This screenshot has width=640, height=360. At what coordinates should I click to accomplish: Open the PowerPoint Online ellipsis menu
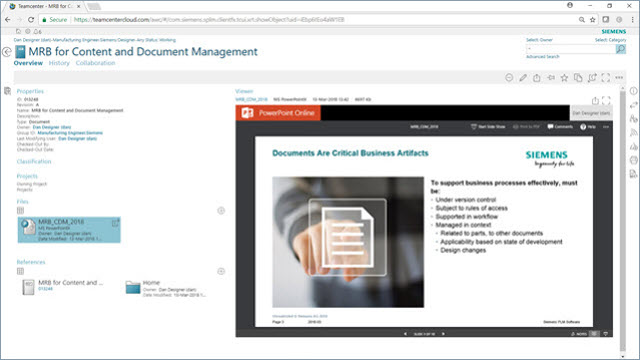pyautogui.click(x=606, y=127)
